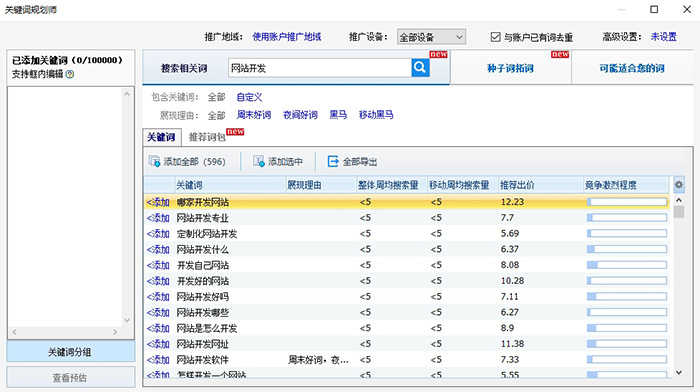This screenshot has width=700, height=392.
Task: Add keyword 网站开发专业
Action: tap(158, 218)
